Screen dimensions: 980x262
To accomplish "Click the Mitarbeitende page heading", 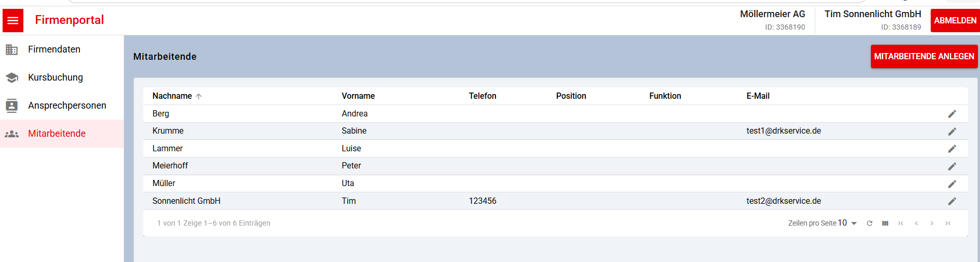I will tap(165, 57).
